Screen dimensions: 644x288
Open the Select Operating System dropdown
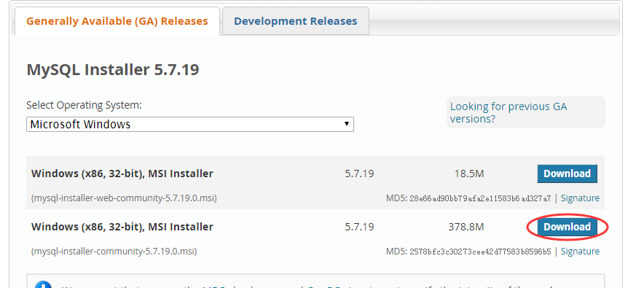[x=189, y=124]
